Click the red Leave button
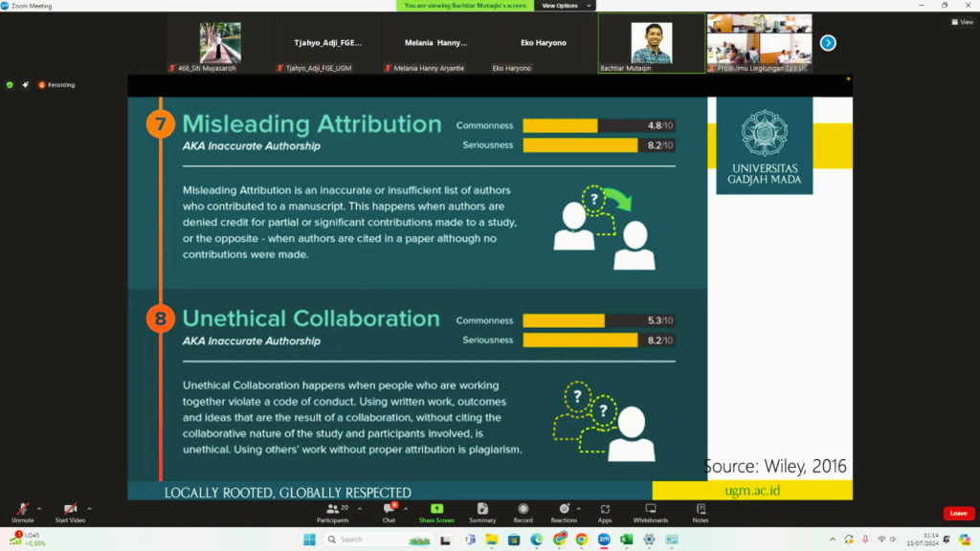980x551 pixels. (958, 514)
